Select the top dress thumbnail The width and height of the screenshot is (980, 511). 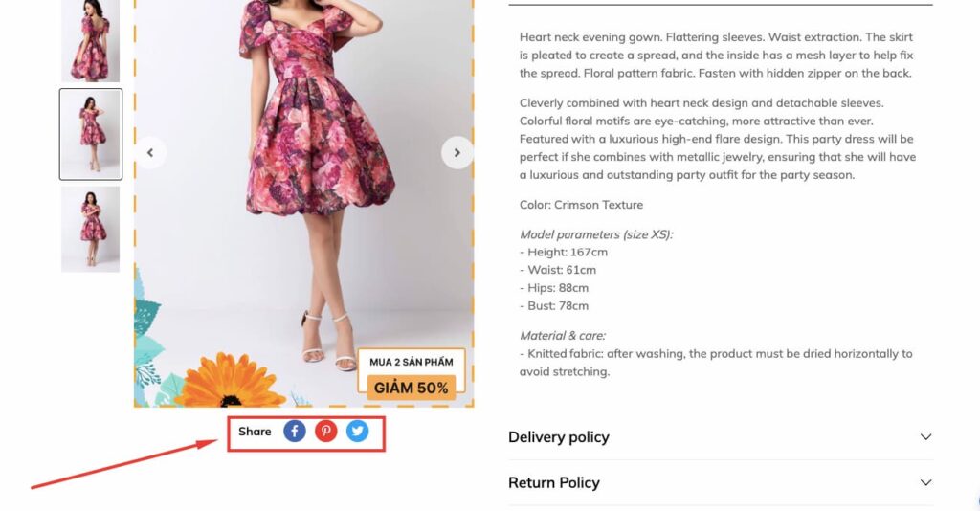[91, 40]
